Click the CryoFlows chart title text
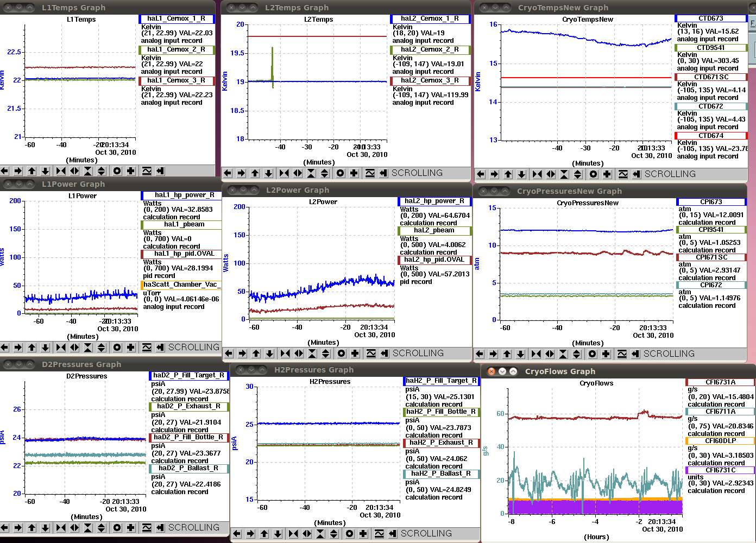Image resolution: width=756 pixels, height=543 pixels. tap(596, 384)
